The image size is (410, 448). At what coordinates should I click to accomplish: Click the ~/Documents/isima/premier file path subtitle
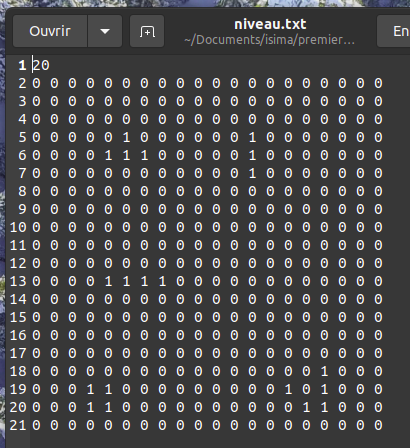(269, 40)
